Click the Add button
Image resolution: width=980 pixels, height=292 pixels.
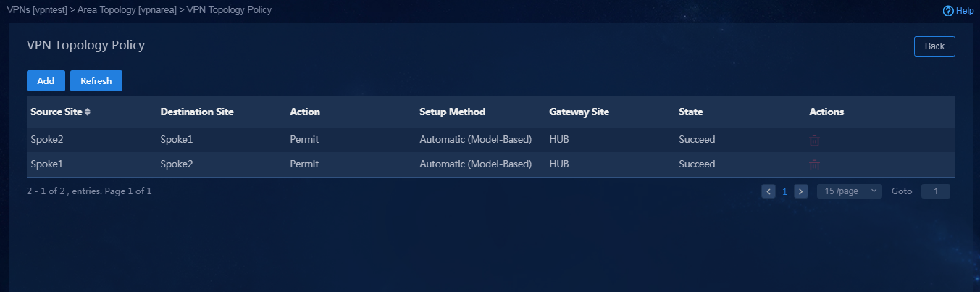pyautogui.click(x=46, y=81)
